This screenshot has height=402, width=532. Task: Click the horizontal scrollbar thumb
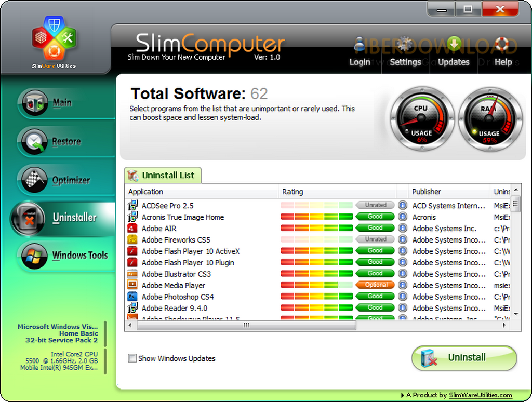coord(246,325)
